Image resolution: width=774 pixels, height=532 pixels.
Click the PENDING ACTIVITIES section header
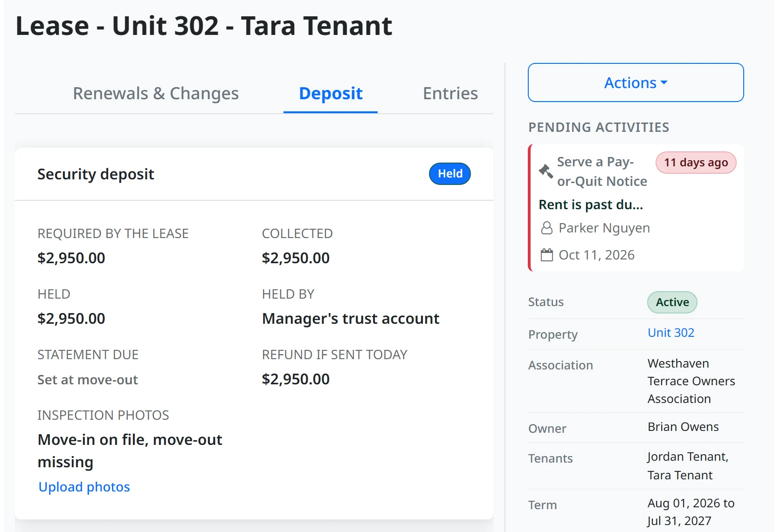599,127
